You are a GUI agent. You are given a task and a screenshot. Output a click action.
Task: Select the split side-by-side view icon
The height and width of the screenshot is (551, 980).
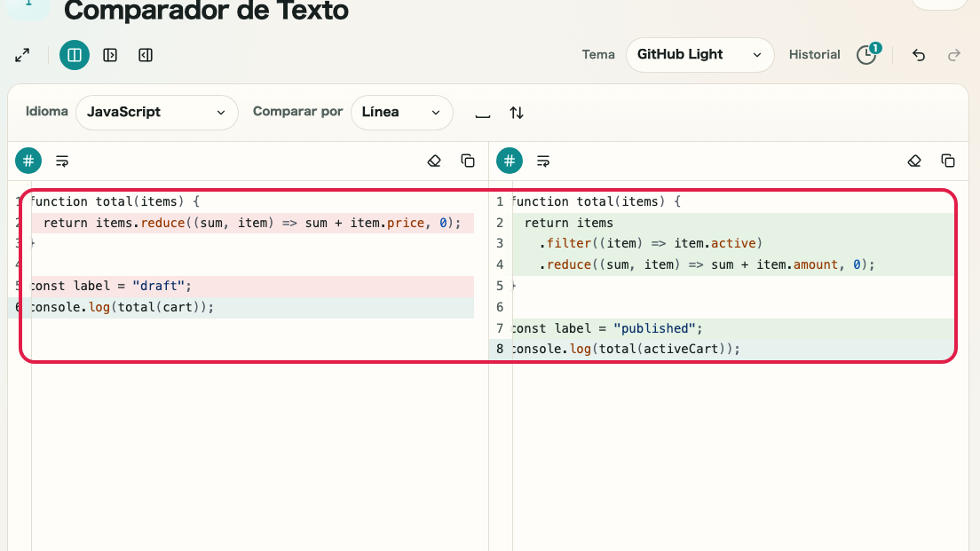[x=75, y=55]
